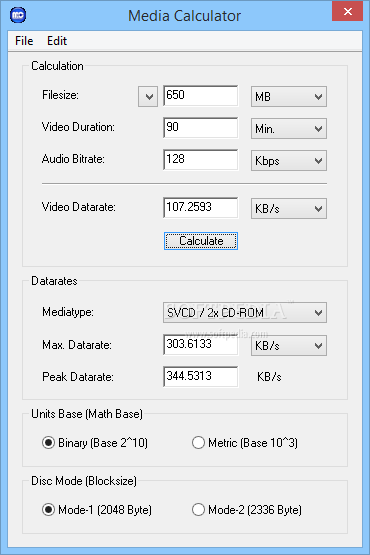The height and width of the screenshot is (555, 370).
Task: Select the Mode-1 (2048 Byte) radio button
Action: tap(97, 510)
